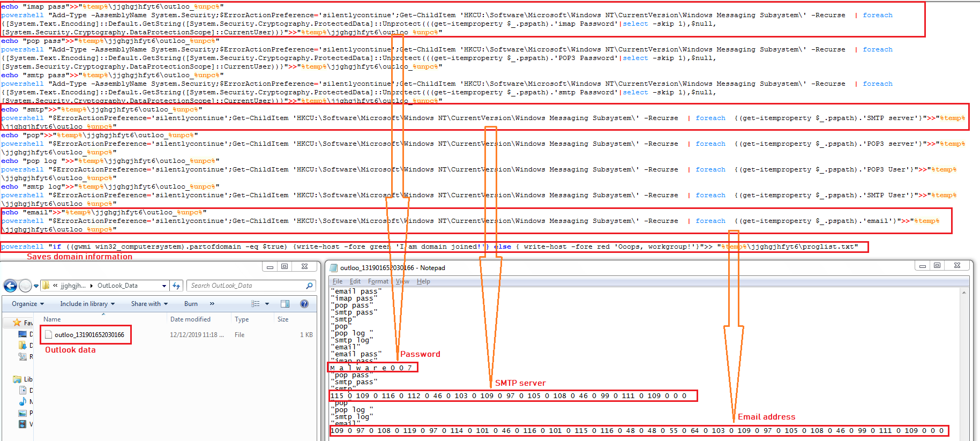Open the Notepad Format menu
The height and width of the screenshot is (441, 980).
coord(378,281)
